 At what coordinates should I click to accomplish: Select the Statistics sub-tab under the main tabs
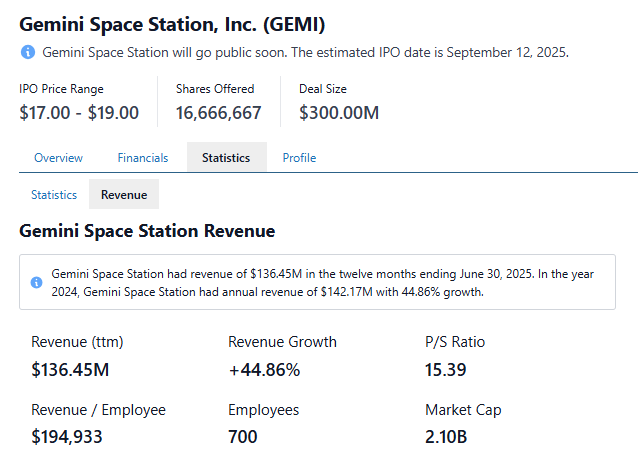click(54, 195)
